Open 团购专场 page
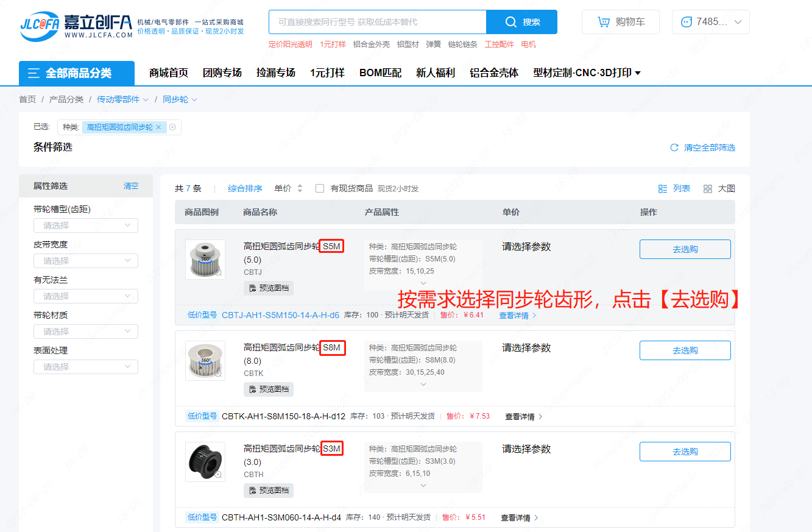812x532 pixels. tap(222, 73)
